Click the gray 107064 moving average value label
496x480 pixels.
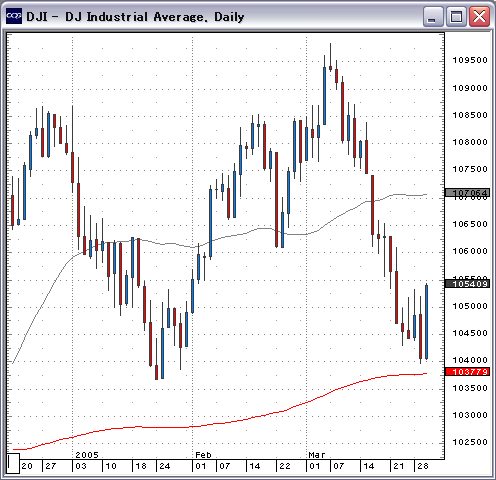pos(467,193)
